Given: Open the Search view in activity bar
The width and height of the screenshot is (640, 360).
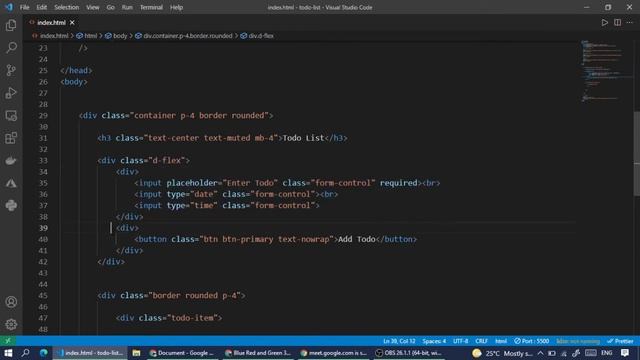Looking at the screenshot, I should click(11, 48).
